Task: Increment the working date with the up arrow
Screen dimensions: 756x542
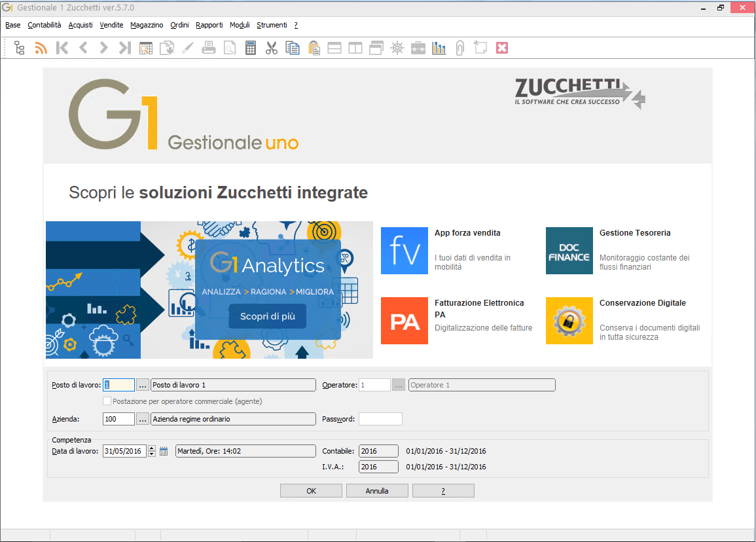Action: pos(152,448)
